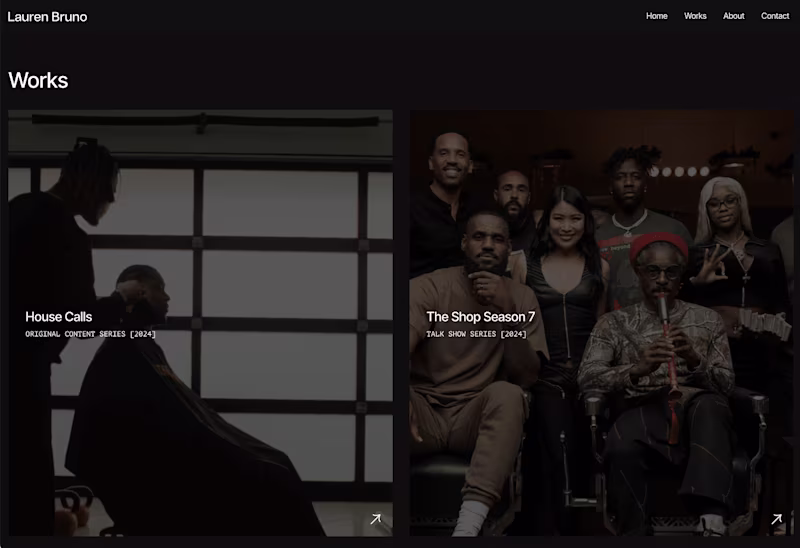Click the white sock in The Shop photo
The height and width of the screenshot is (548, 800).
coord(472,517)
